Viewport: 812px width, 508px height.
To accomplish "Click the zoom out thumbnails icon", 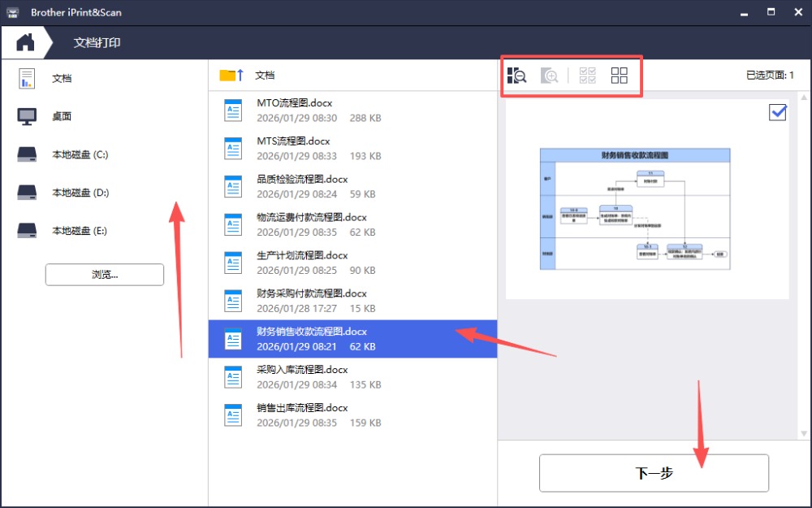I will click(517, 76).
